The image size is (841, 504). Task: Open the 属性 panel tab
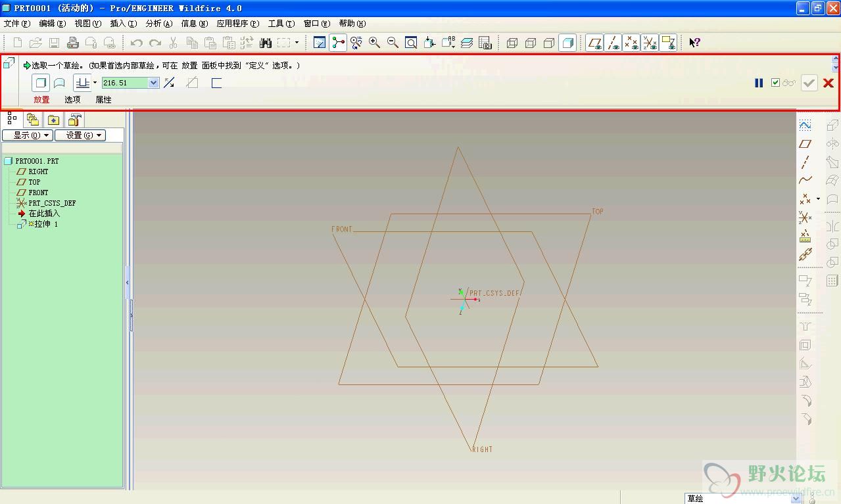click(x=103, y=100)
